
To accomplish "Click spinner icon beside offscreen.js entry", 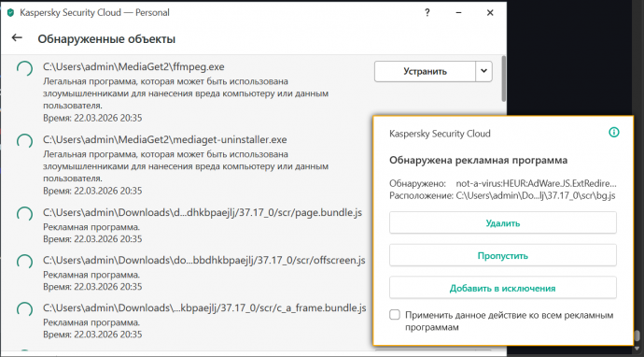I will click(x=24, y=263).
